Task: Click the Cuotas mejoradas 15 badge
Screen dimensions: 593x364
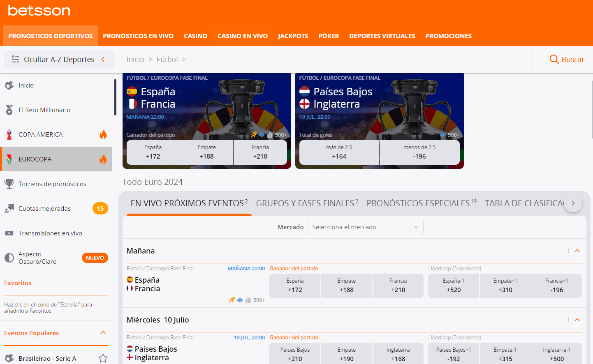Action: (100, 209)
